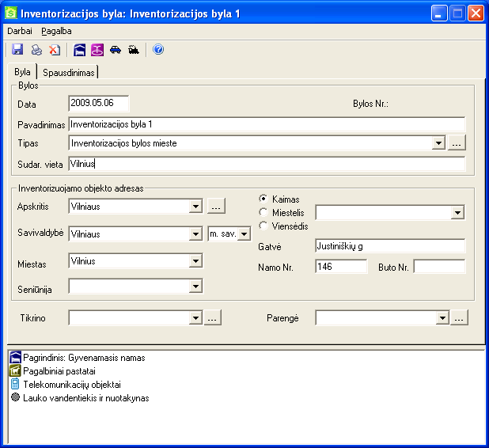
Task: Expand the Tikrino dropdown
Action: click(x=195, y=318)
